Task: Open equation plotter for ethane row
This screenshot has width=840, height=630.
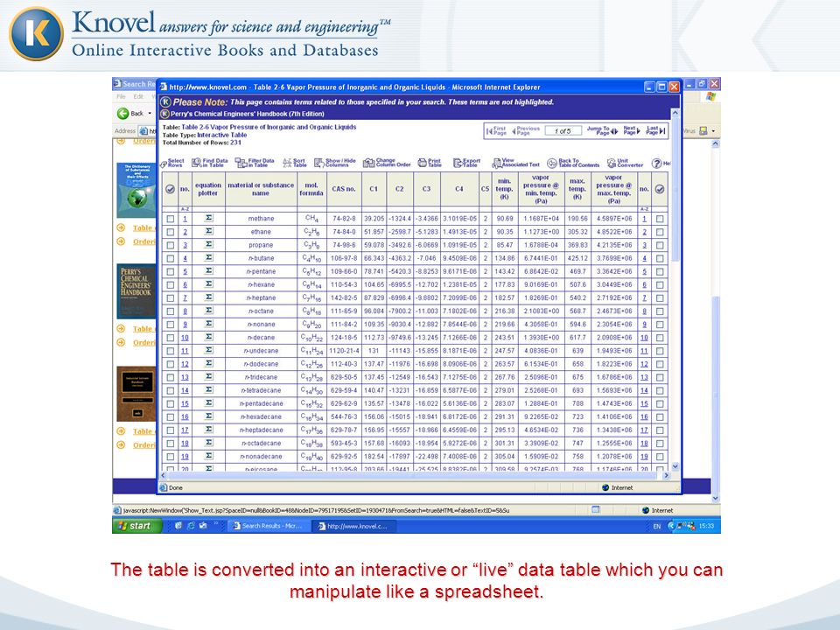Action: 209,231
